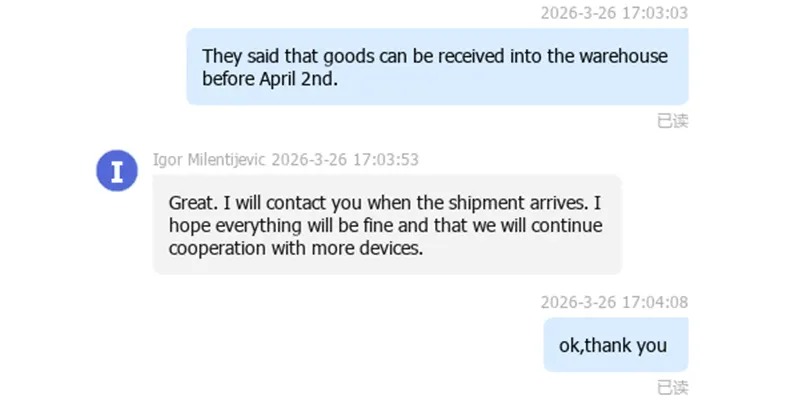Click the "cooperation with more devices" line

point(296,249)
